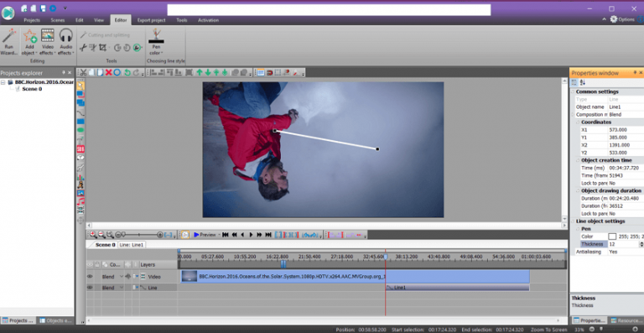Open the Projects ribbon tab
This screenshot has height=333, width=644.
[32, 20]
